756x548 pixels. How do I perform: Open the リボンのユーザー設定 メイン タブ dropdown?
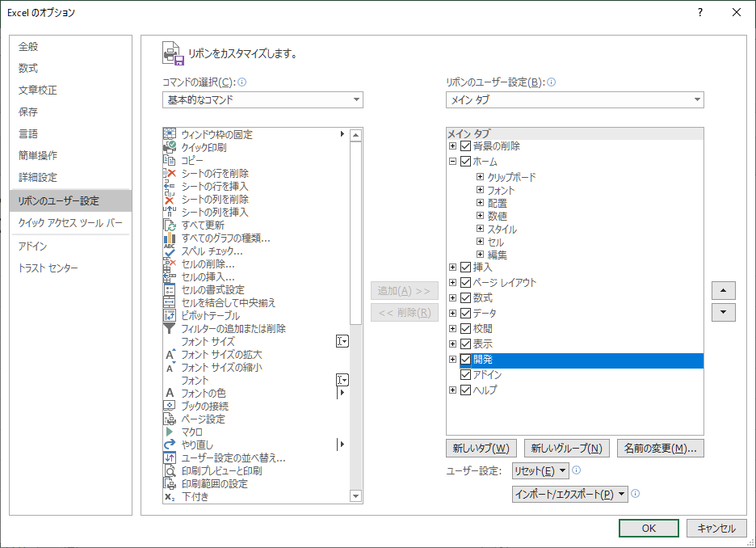[574, 99]
